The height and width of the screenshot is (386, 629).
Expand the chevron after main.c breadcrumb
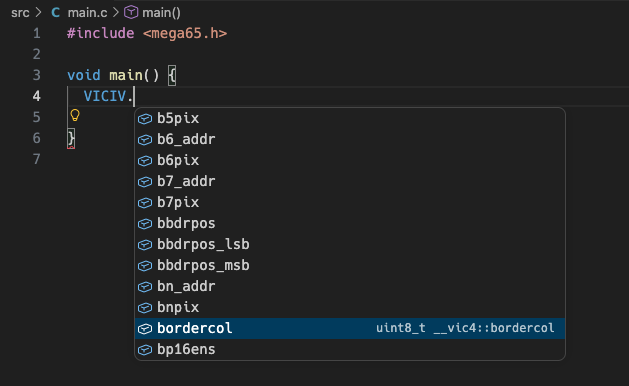click(x=116, y=12)
